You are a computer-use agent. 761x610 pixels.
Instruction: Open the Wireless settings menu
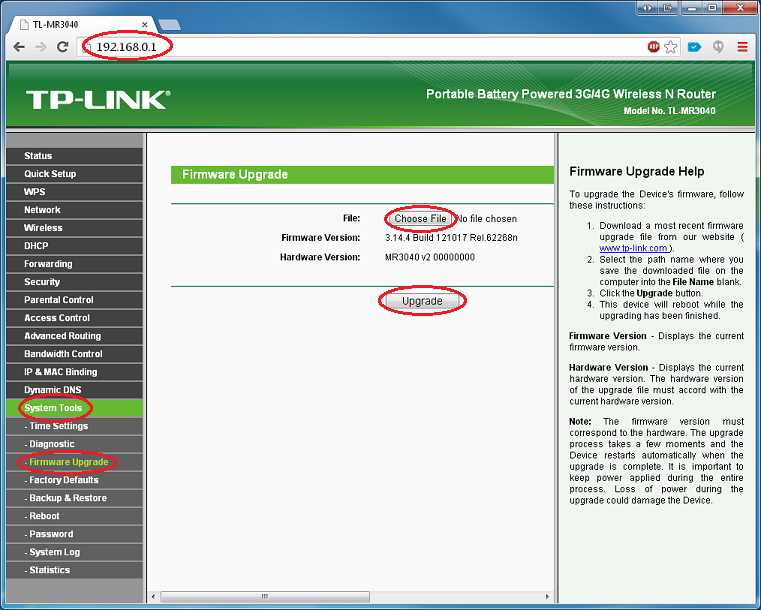[75, 228]
